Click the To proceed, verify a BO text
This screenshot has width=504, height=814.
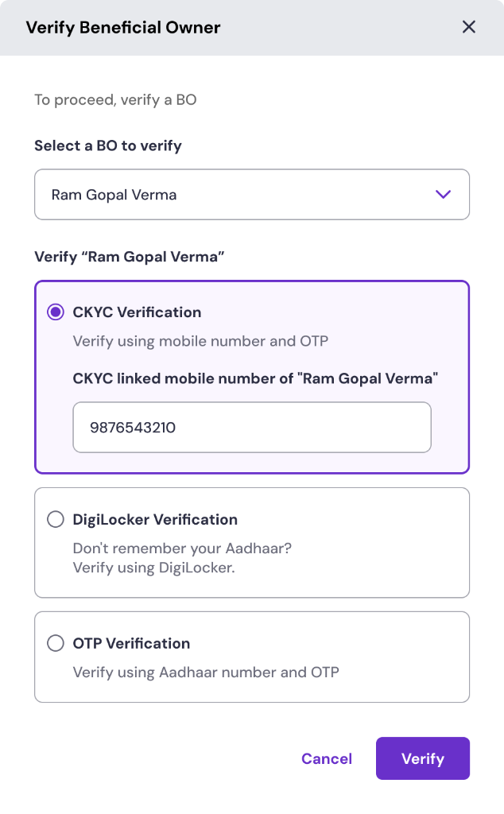pos(115,99)
